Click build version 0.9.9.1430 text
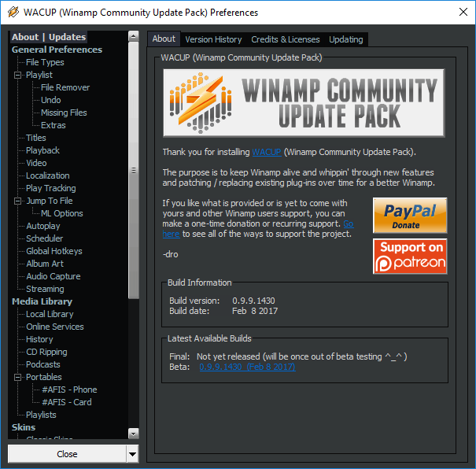Image resolution: width=476 pixels, height=469 pixels. click(253, 301)
